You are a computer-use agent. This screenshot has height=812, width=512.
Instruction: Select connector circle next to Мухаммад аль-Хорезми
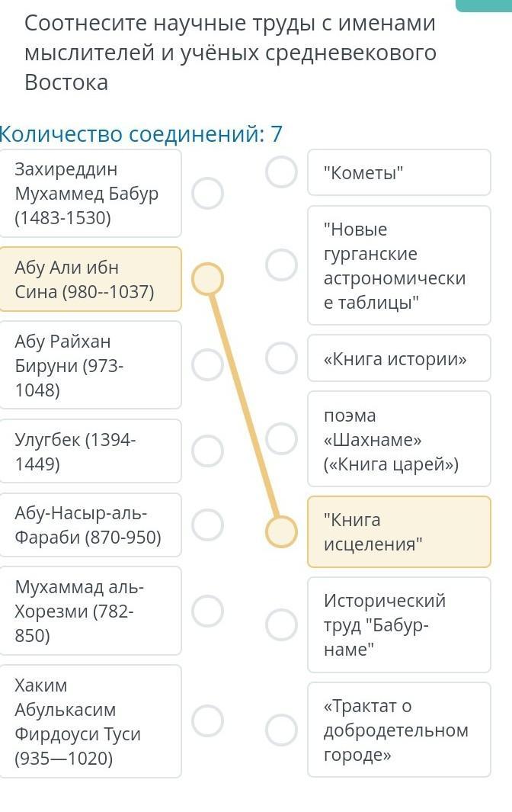[x=207, y=611]
